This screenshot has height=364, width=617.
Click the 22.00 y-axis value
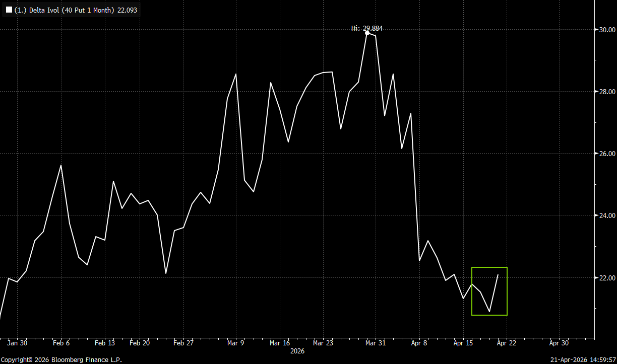607,277
